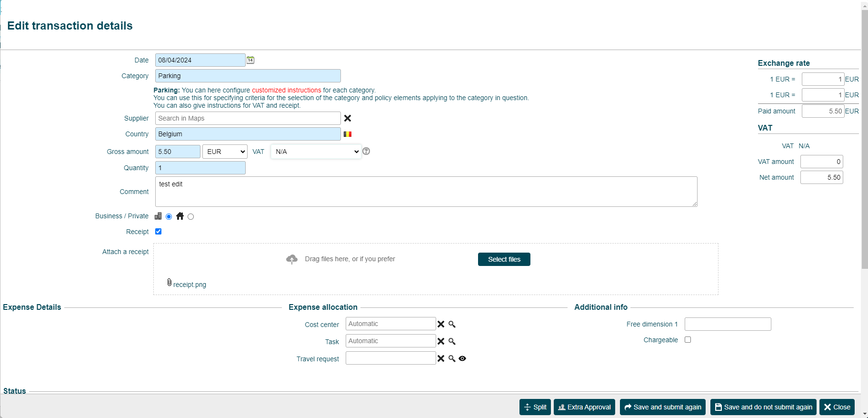
Task: Open the attached receipt.png file
Action: click(190, 285)
